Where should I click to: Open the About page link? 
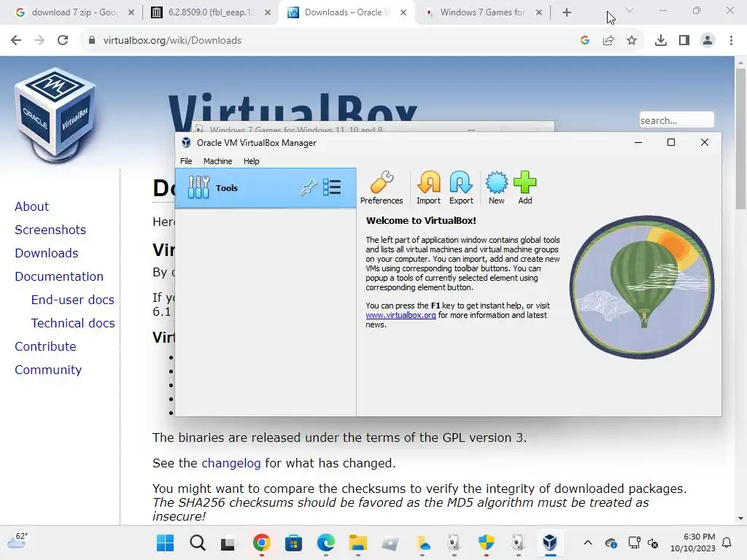coord(32,206)
